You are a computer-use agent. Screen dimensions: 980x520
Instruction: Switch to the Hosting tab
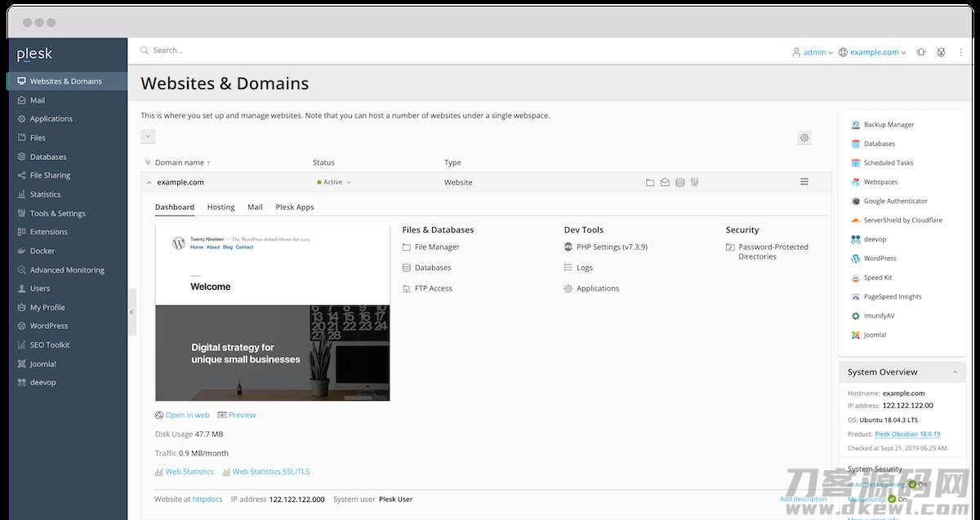click(x=220, y=207)
